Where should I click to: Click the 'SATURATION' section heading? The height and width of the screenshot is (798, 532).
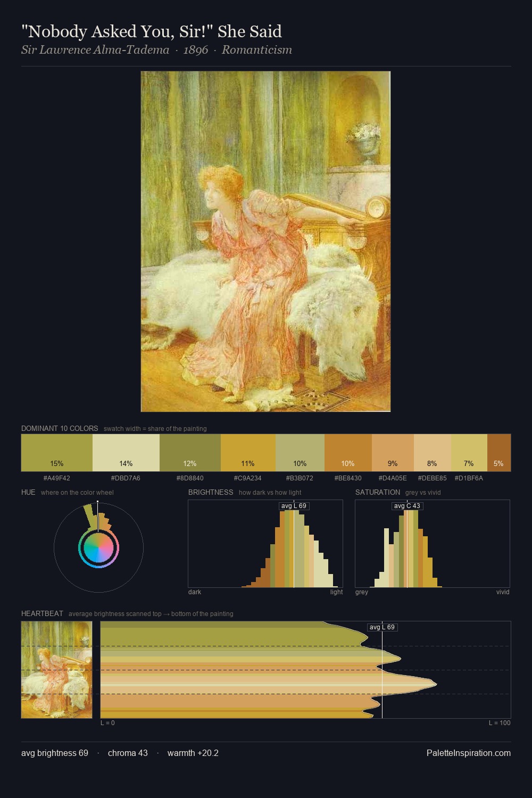point(378,492)
